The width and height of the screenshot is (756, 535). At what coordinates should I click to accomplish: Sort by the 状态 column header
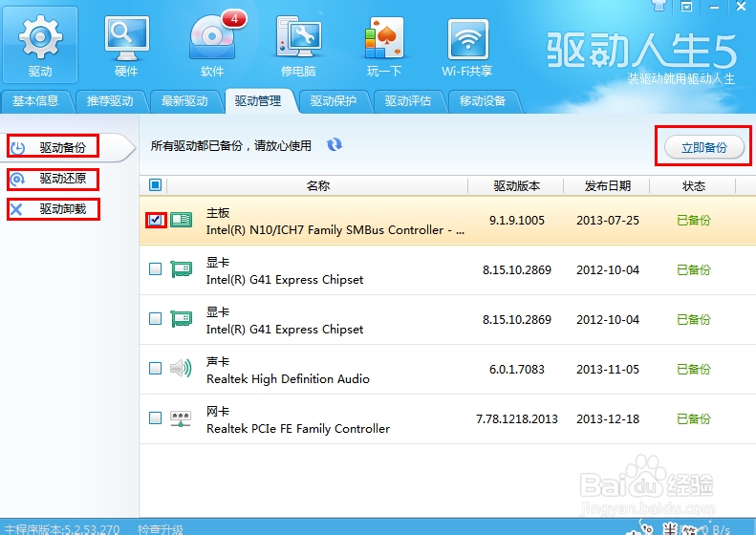694,185
